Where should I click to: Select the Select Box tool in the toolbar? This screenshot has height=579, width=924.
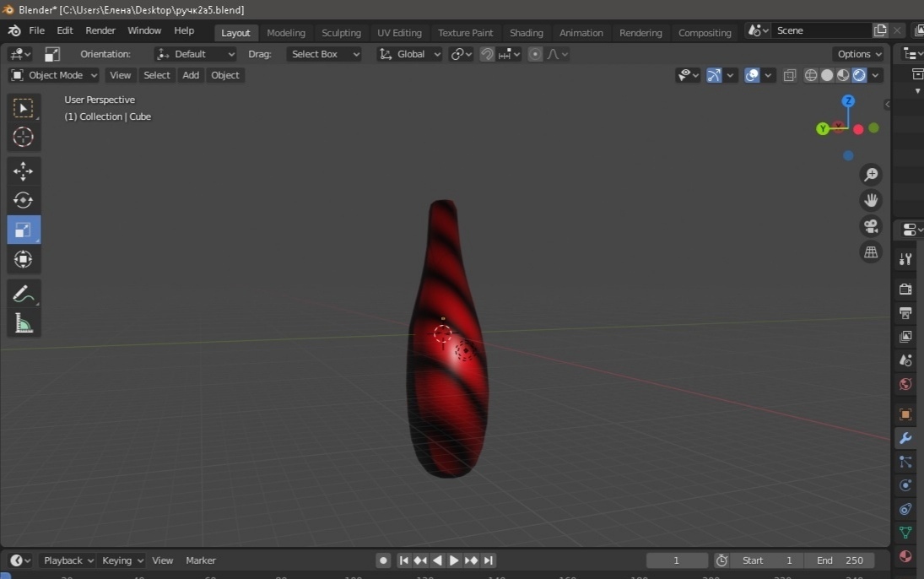pos(24,109)
